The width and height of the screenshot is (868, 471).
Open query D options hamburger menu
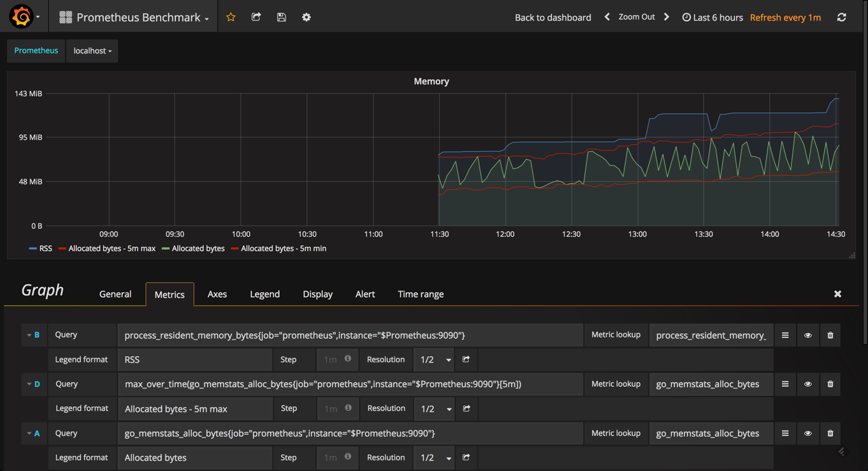click(785, 384)
